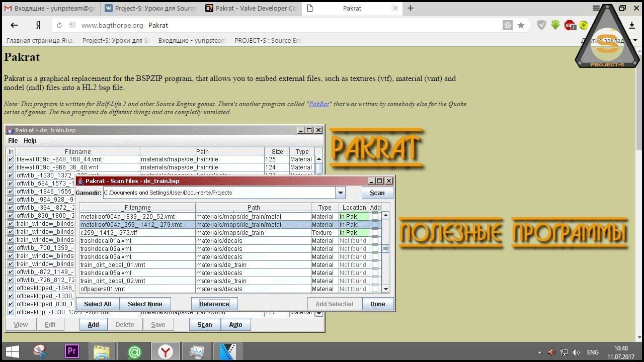Click the Scan Files list scroll-down arrow
This screenshot has height=362, width=644.
(386, 289)
